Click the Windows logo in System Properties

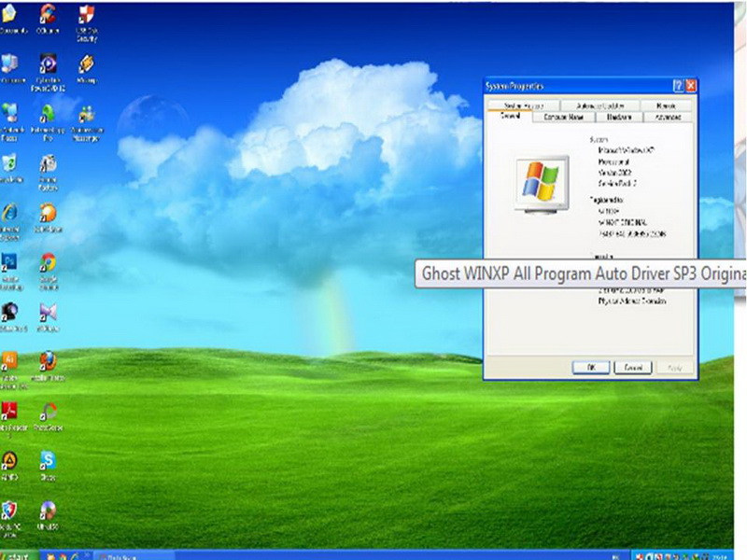point(542,184)
